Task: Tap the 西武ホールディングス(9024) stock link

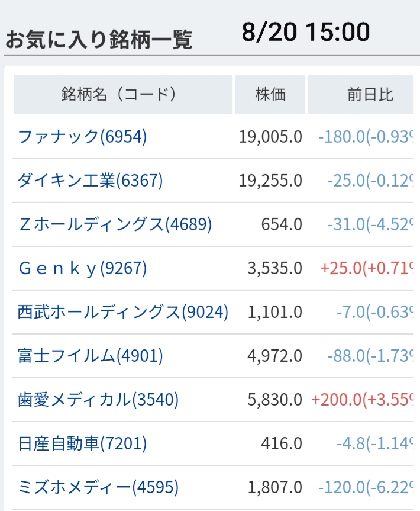Action: pyautogui.click(x=123, y=312)
